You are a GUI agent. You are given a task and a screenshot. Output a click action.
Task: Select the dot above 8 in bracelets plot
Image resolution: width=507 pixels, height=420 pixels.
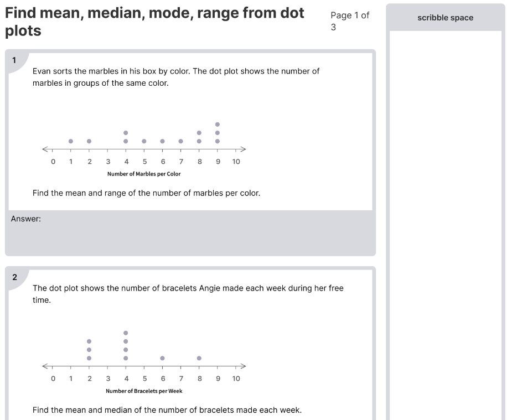point(199,358)
